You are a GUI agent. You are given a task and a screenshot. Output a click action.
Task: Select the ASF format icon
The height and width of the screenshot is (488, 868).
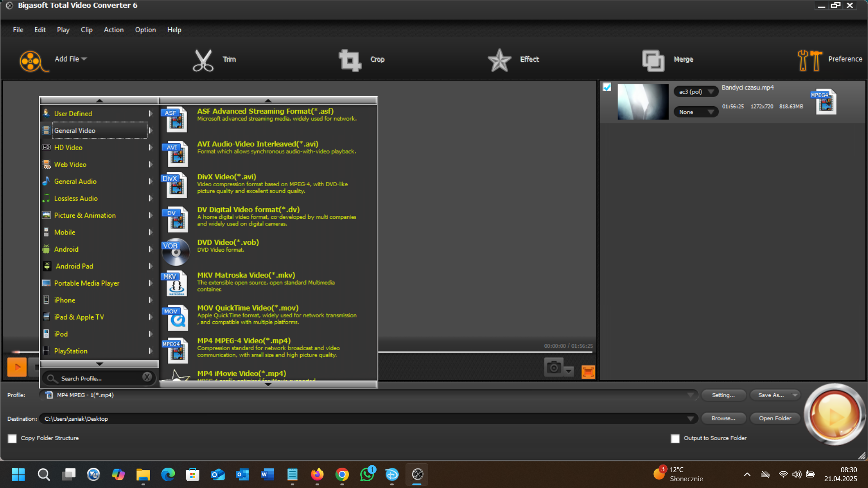pos(175,120)
